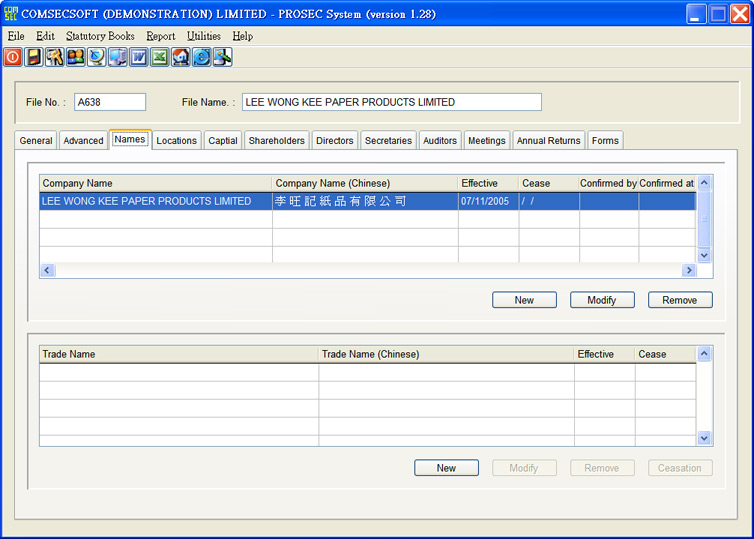754x539 pixels.
Task: Open the Word export icon
Action: (x=138, y=57)
